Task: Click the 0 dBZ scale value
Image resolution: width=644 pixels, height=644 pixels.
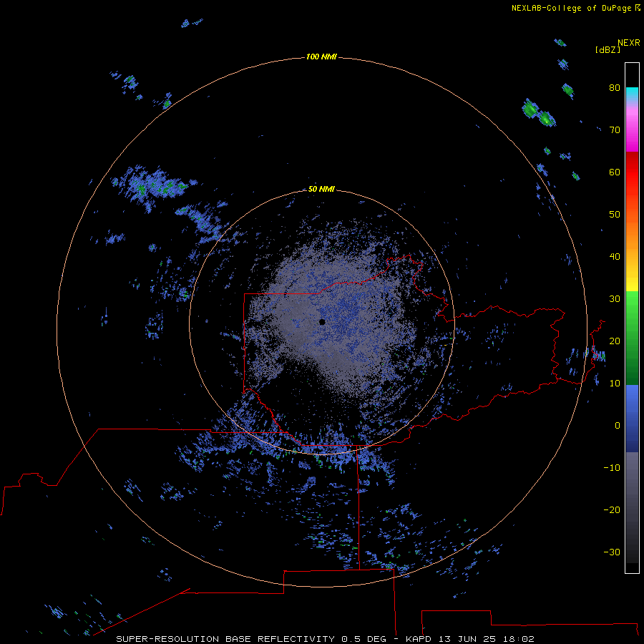Action: (x=618, y=426)
